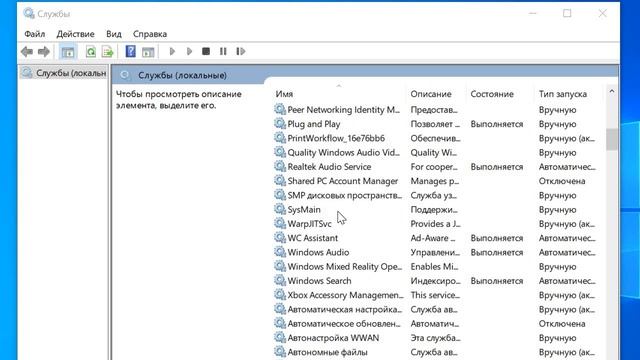Open the Файл menu
Screen dimensions: 640x360
tap(35, 34)
